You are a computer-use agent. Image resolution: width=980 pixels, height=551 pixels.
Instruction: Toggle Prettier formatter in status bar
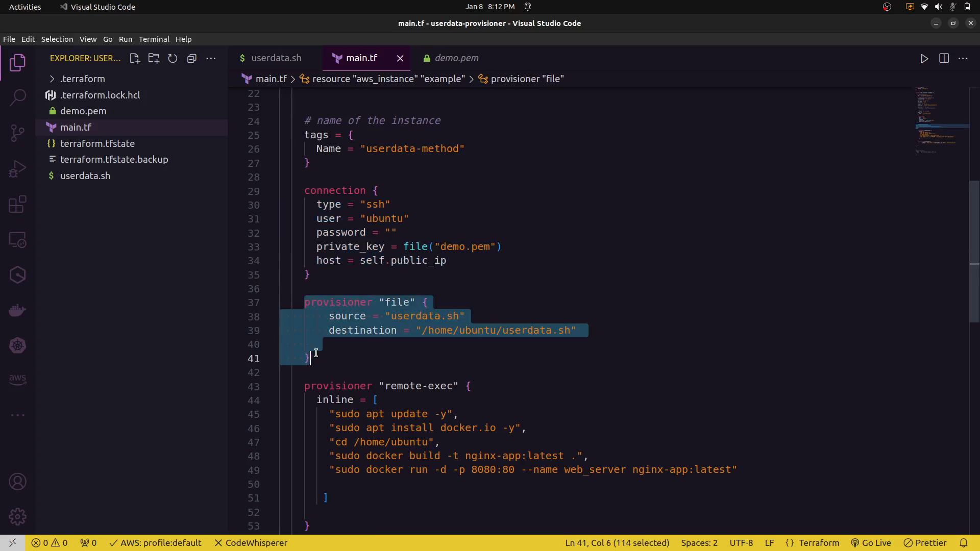[x=925, y=543]
